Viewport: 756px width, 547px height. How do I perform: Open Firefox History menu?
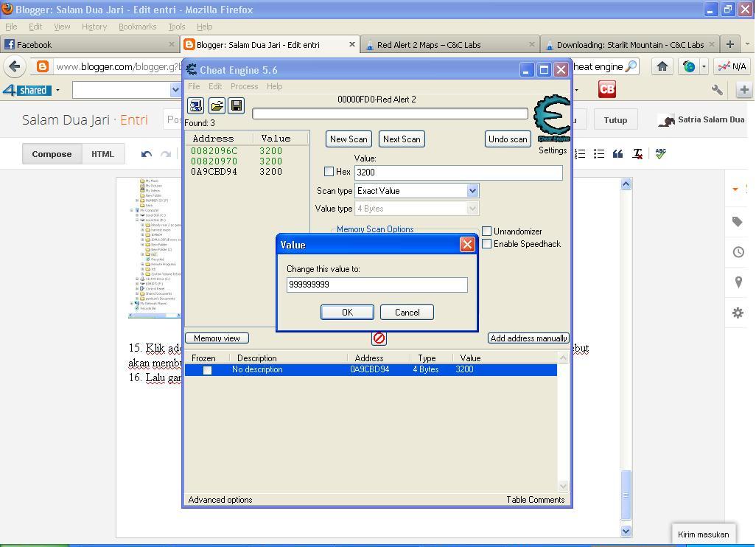(94, 27)
